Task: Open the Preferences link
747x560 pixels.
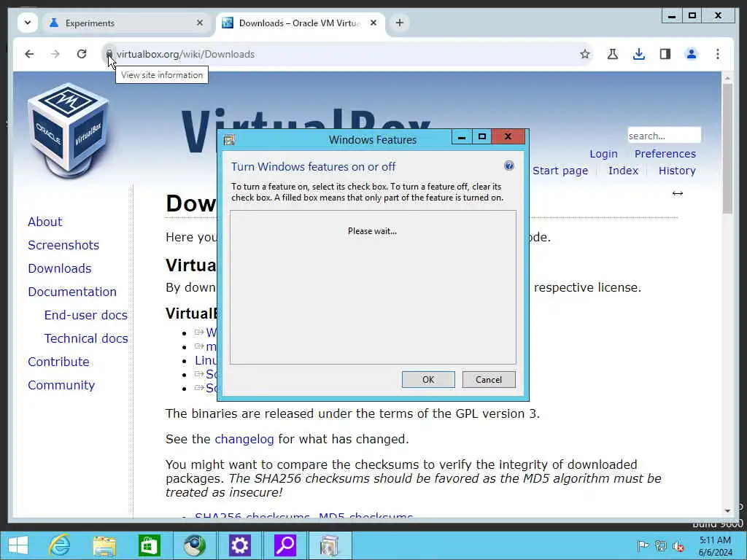Action: 665,154
